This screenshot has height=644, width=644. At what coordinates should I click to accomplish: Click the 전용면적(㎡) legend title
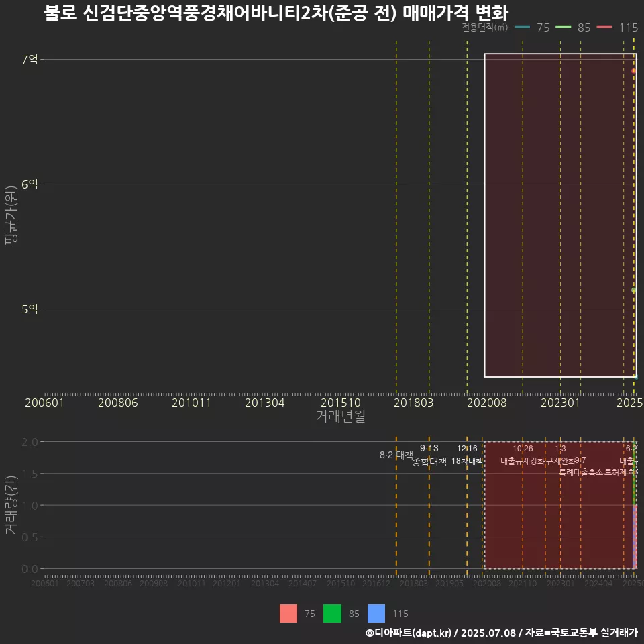pyautogui.click(x=484, y=28)
